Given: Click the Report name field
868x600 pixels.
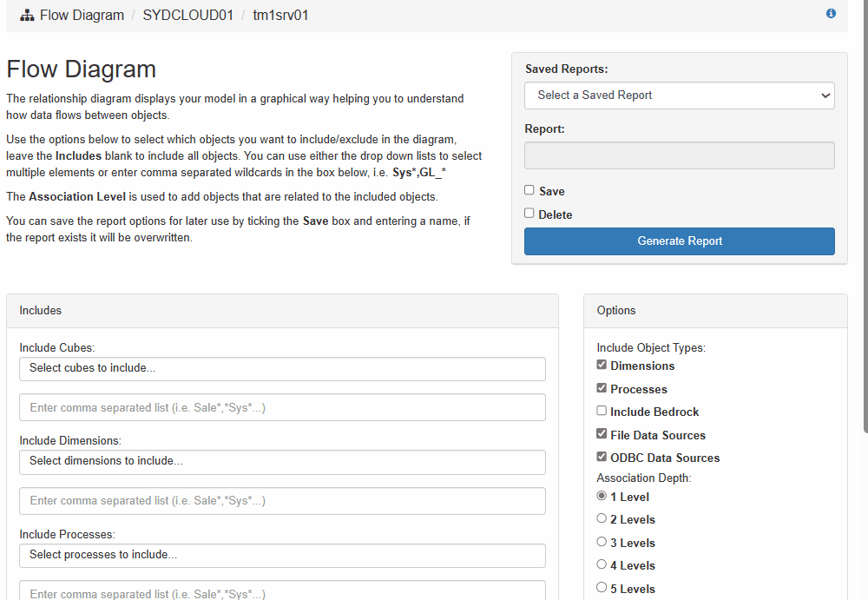Looking at the screenshot, I should click(679, 155).
